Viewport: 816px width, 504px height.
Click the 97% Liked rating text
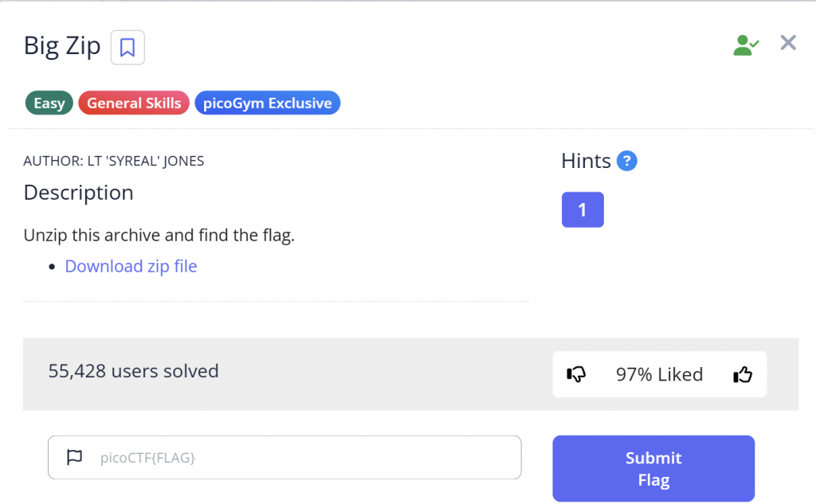(659, 374)
